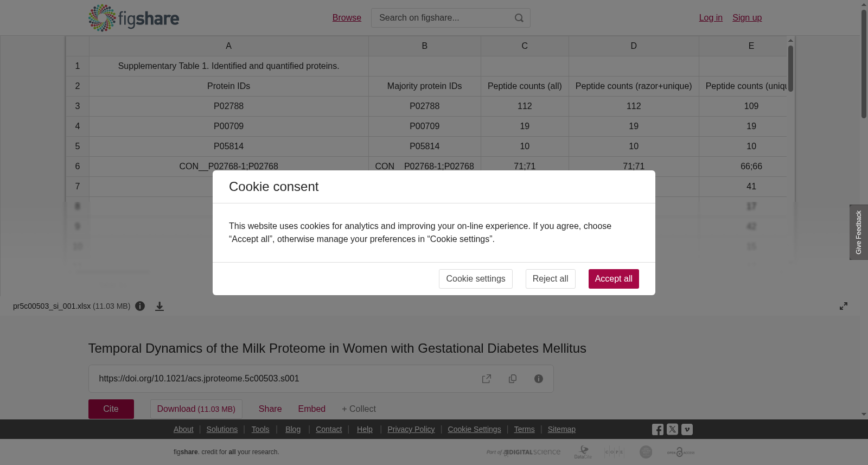
Task: Open figshare X (Twitter) icon
Action: (672, 429)
